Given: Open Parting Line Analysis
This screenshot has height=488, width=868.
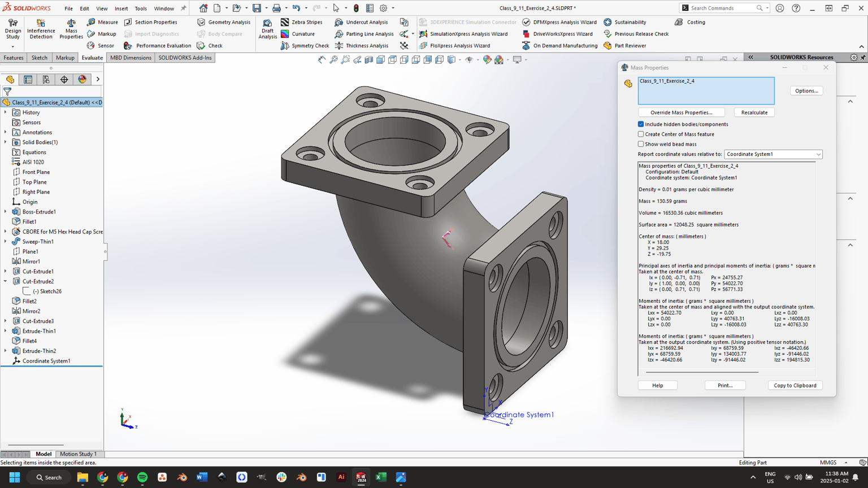Looking at the screenshot, I should coord(364,34).
